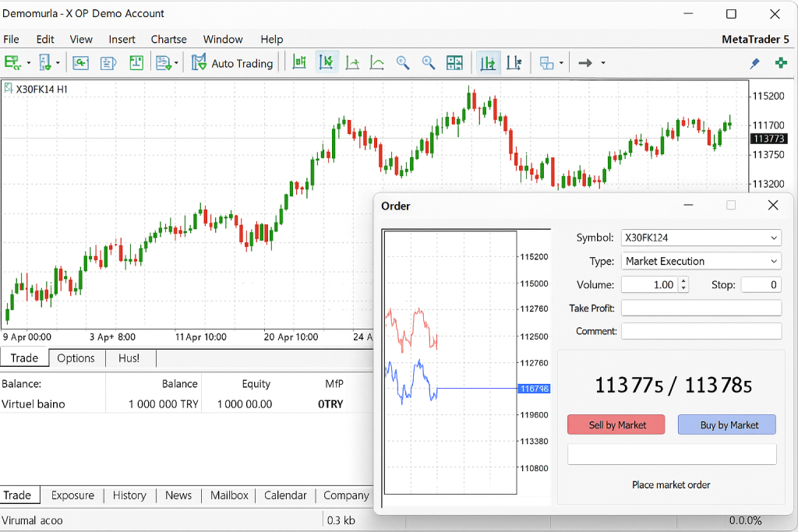Toggle candlestick chart mode
The image size is (798, 532).
[327, 63]
